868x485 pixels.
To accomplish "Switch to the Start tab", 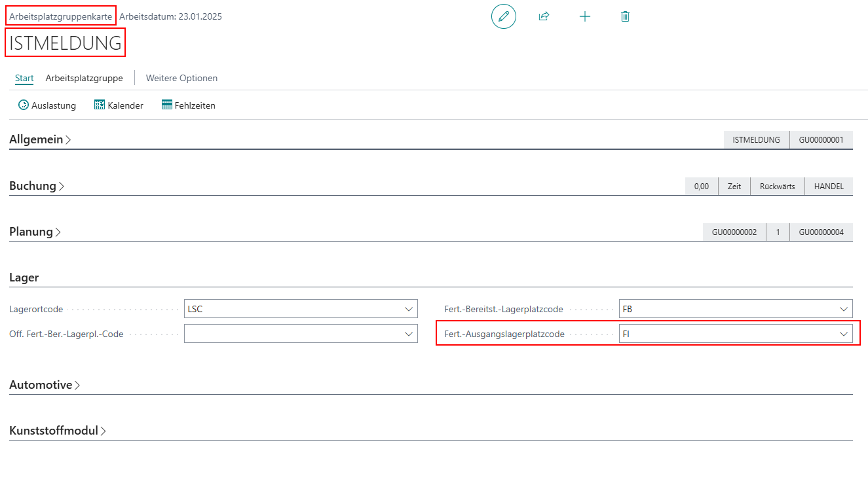I will [24, 78].
